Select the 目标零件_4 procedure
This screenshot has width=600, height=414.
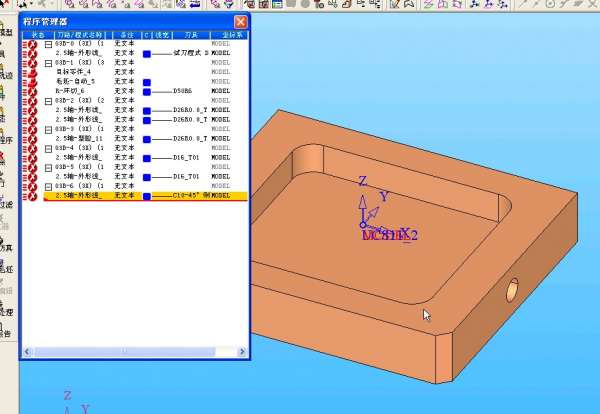click(x=73, y=72)
